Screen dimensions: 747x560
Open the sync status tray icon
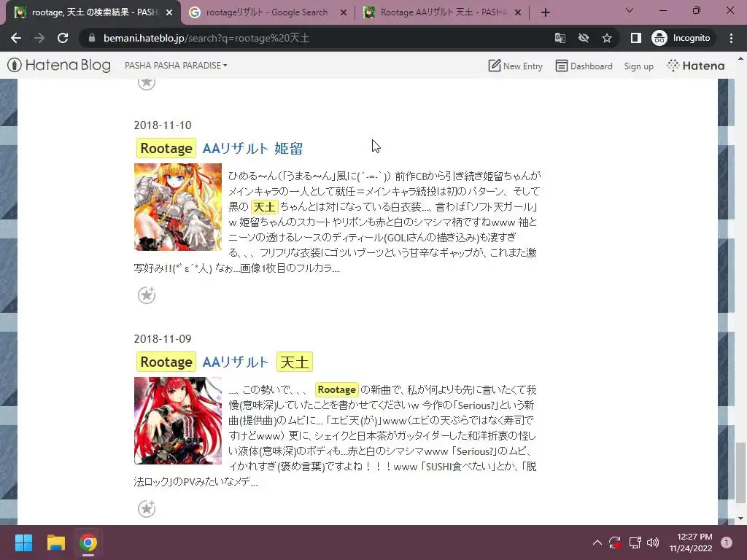[x=615, y=542]
